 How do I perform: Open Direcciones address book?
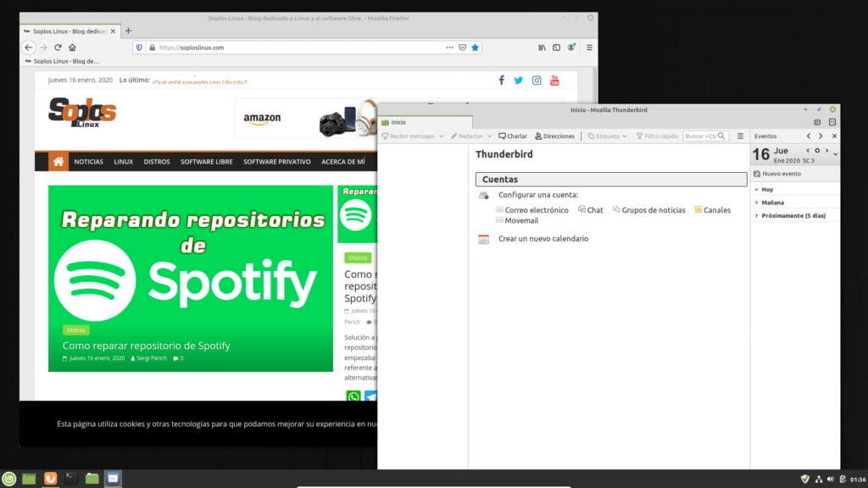(x=554, y=136)
